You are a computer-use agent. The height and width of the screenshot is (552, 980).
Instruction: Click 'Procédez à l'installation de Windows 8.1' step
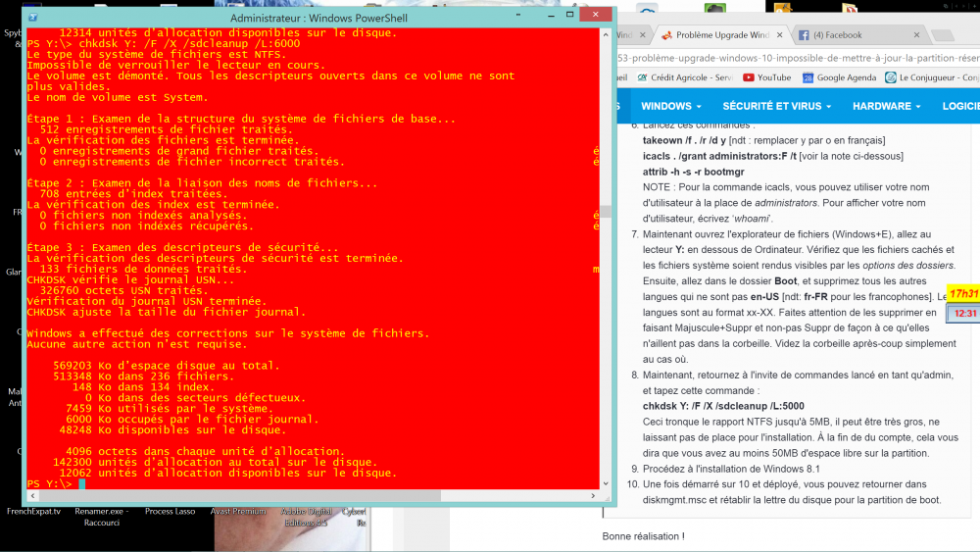[x=731, y=469]
